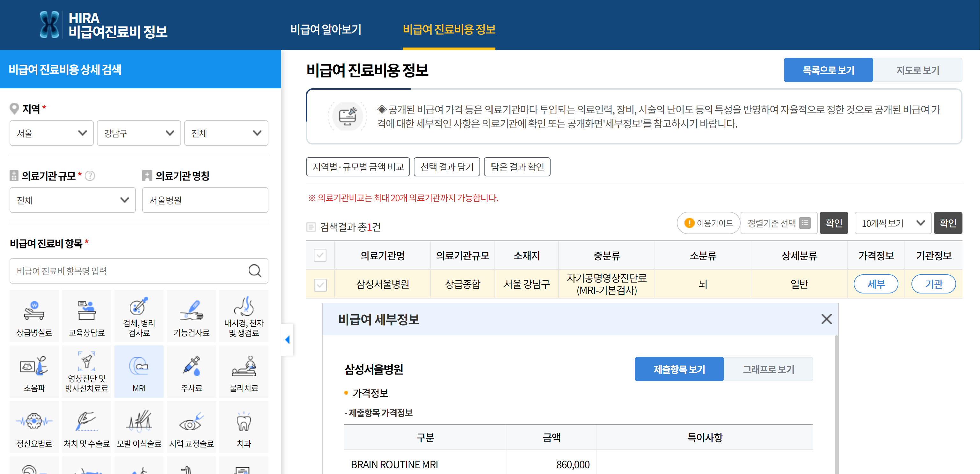Viewport: 980px width, 474px height.
Task: Switch to 그래프로 보기 tab
Action: coord(769,369)
